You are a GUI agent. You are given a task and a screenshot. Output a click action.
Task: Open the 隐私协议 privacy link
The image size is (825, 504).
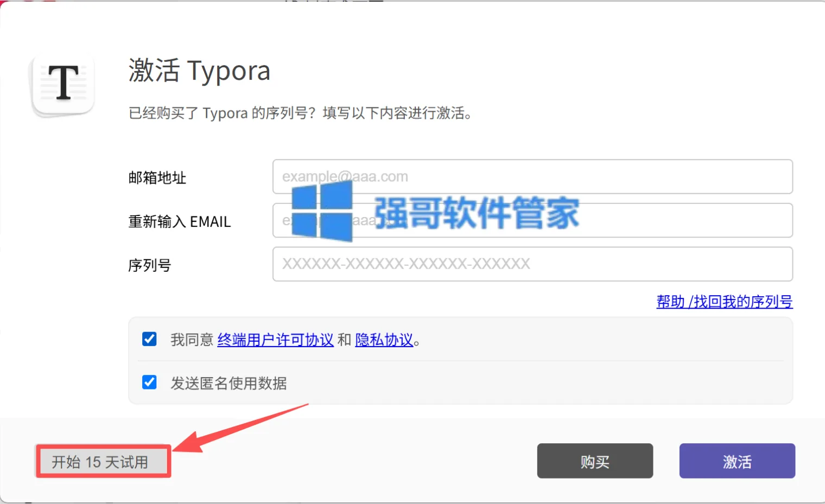pos(384,340)
